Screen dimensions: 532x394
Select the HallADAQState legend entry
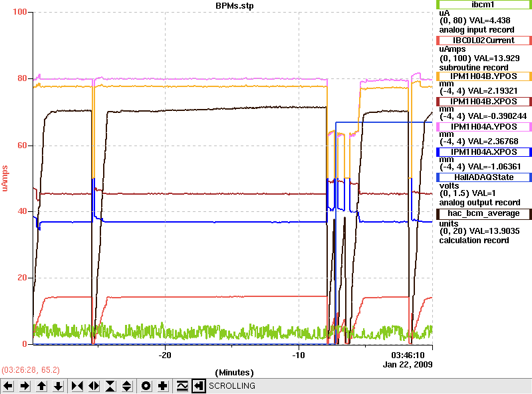coord(483,177)
